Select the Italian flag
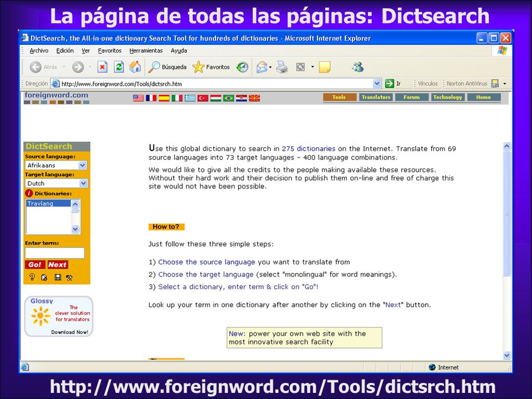This screenshot has width=532, height=399. (x=177, y=98)
